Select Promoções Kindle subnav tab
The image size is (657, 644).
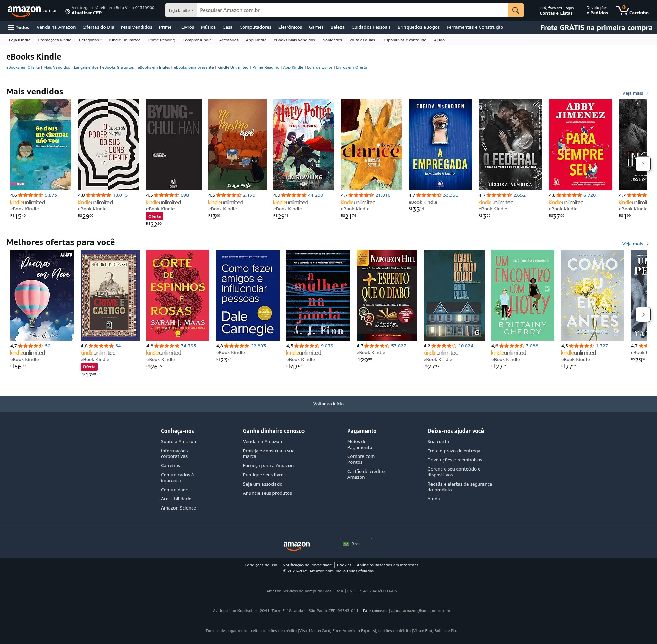pos(55,40)
